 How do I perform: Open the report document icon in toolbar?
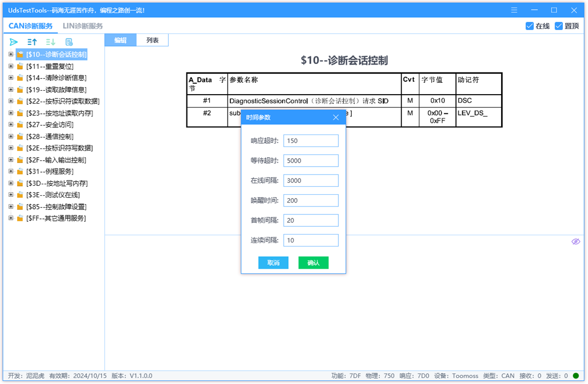pyautogui.click(x=69, y=42)
